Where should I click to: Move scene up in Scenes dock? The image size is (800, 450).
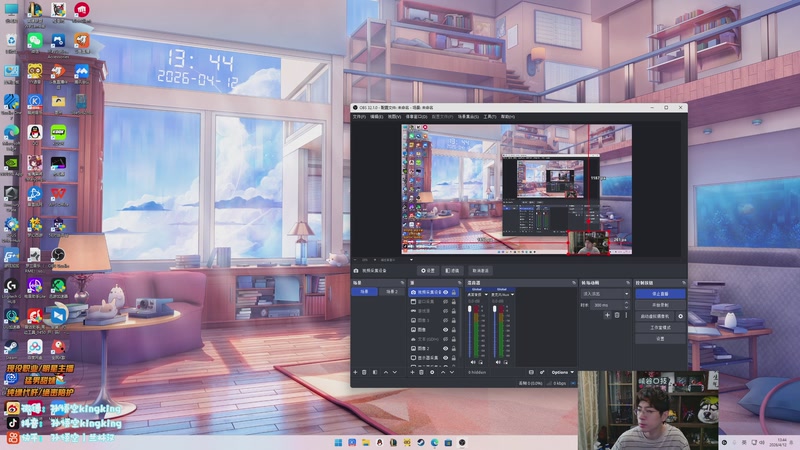(x=386, y=372)
